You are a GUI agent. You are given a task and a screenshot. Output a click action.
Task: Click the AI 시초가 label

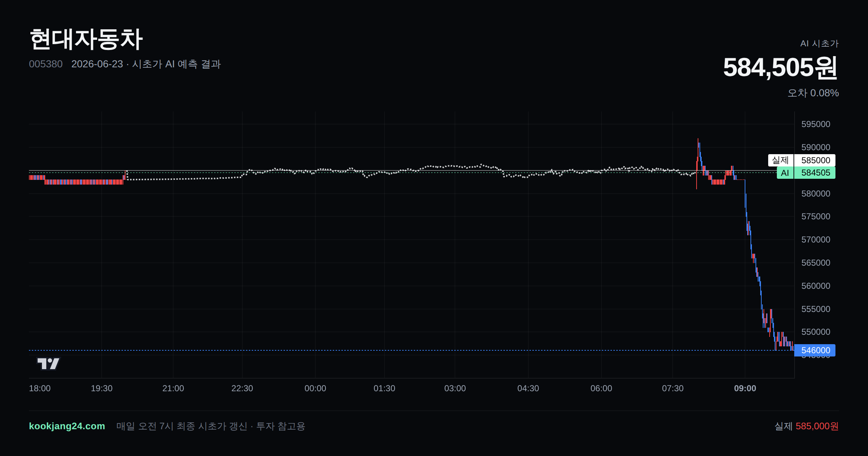pos(819,43)
